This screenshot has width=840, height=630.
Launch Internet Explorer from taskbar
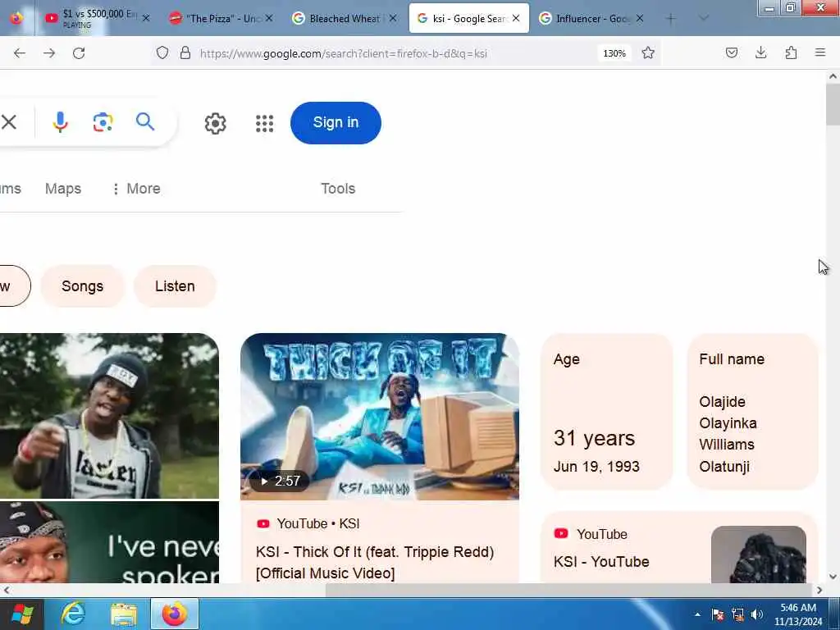point(73,614)
